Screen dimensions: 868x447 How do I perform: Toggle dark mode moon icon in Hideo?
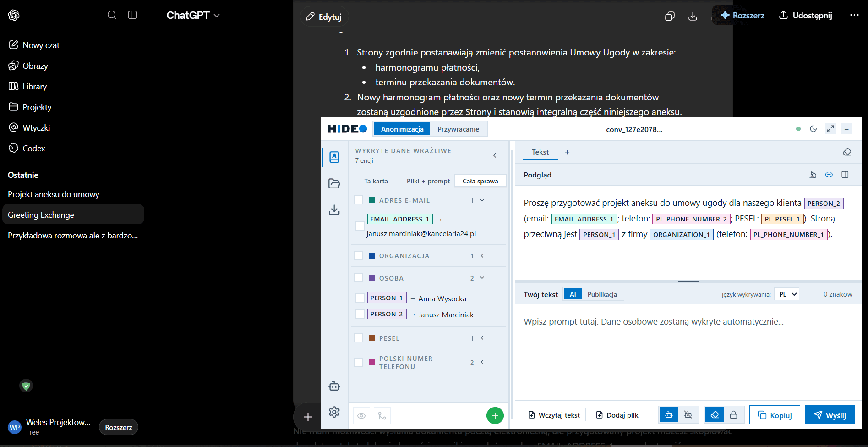coord(813,129)
